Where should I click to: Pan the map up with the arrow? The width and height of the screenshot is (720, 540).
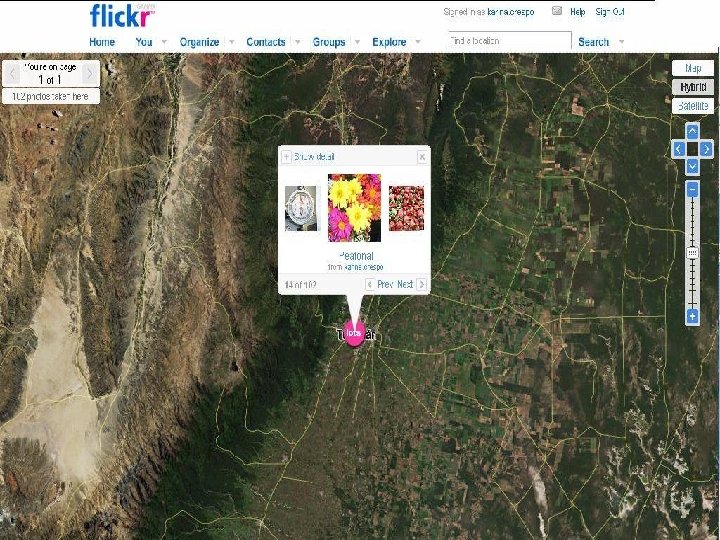point(692,131)
